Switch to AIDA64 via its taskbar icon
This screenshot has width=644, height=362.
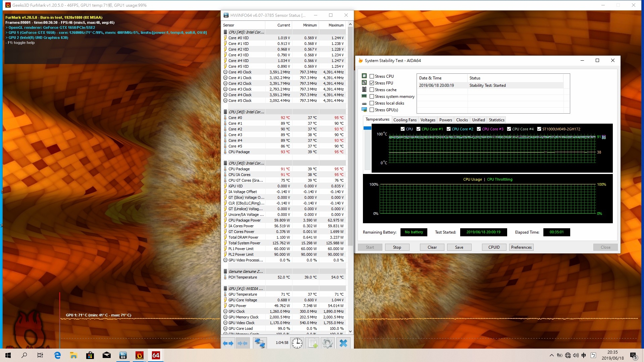pos(156,355)
